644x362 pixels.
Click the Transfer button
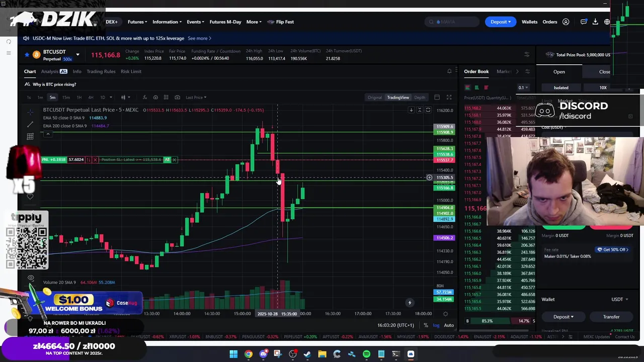(x=611, y=317)
